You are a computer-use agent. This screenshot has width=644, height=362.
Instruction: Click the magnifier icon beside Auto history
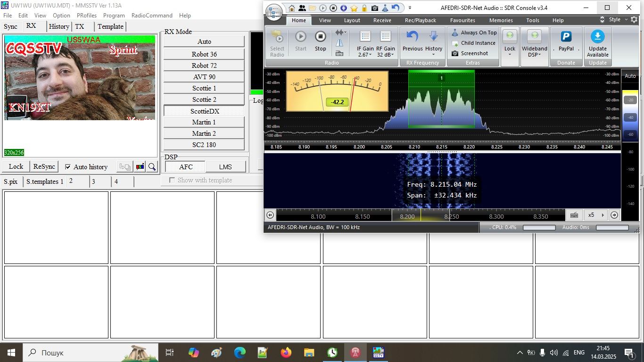tap(152, 167)
